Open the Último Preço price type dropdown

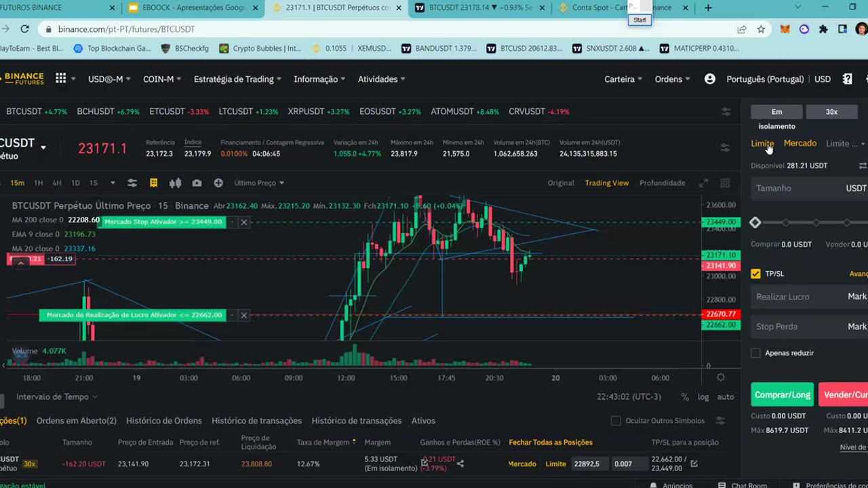coord(259,183)
